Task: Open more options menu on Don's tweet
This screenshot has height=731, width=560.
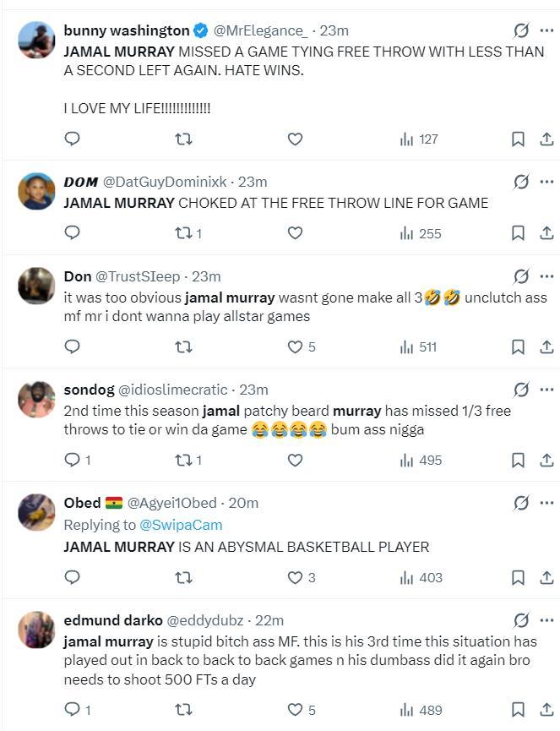Action: 546,276
